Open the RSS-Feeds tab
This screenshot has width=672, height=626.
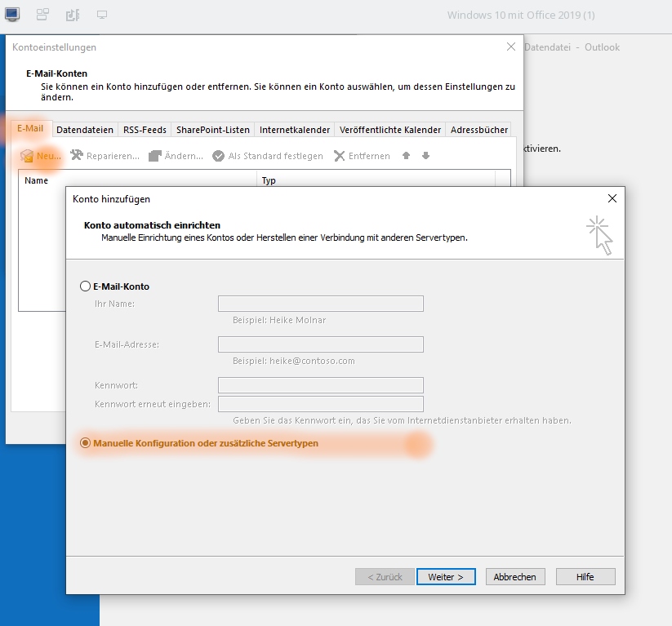[145, 130]
